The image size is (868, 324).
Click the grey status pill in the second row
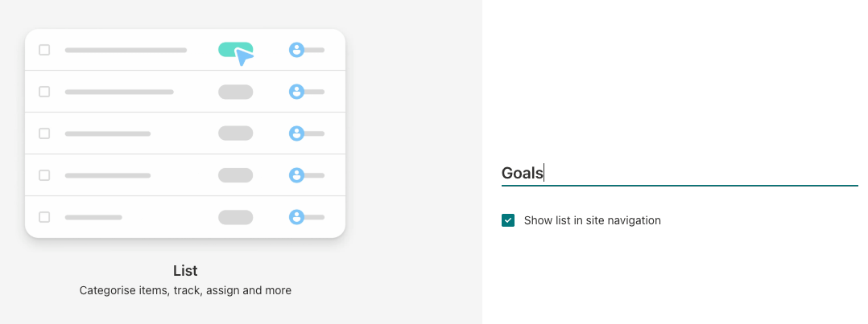coord(236,92)
